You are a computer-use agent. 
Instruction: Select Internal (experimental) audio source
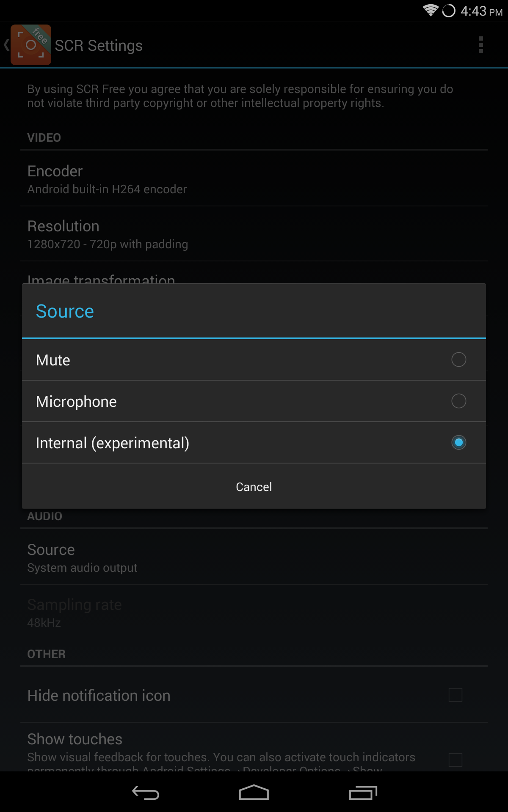[x=254, y=442]
